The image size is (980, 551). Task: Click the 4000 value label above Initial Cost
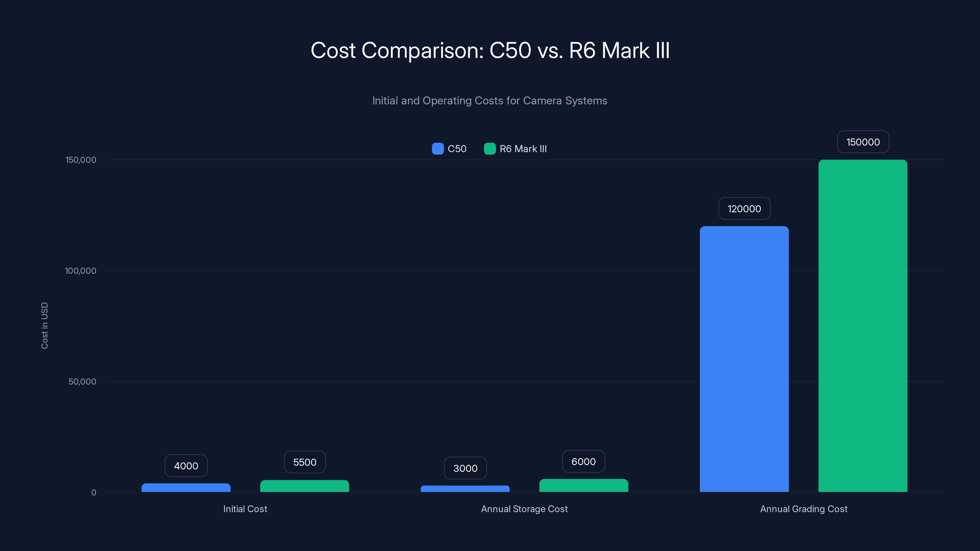tap(186, 465)
